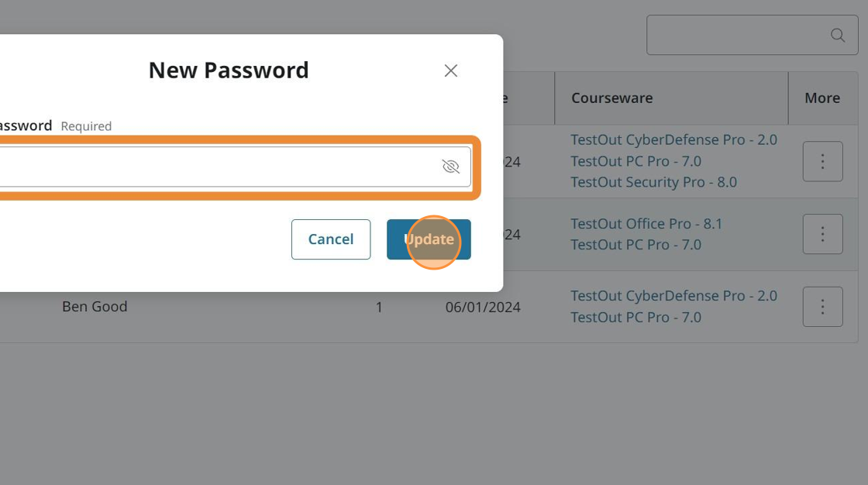Image resolution: width=868 pixels, height=485 pixels.
Task: Select the Ben Good student name
Action: (x=95, y=307)
